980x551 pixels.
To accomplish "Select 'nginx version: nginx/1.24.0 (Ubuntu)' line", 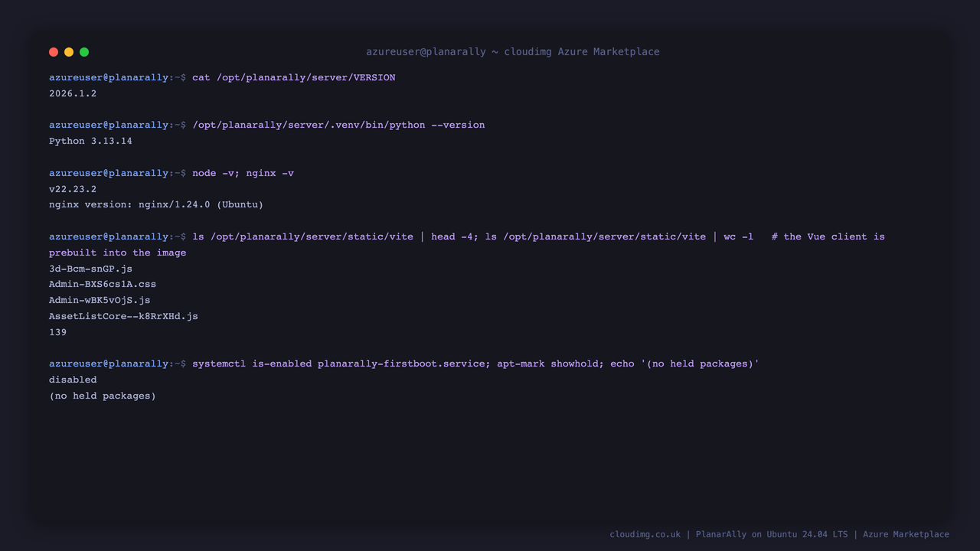I will tap(156, 204).
